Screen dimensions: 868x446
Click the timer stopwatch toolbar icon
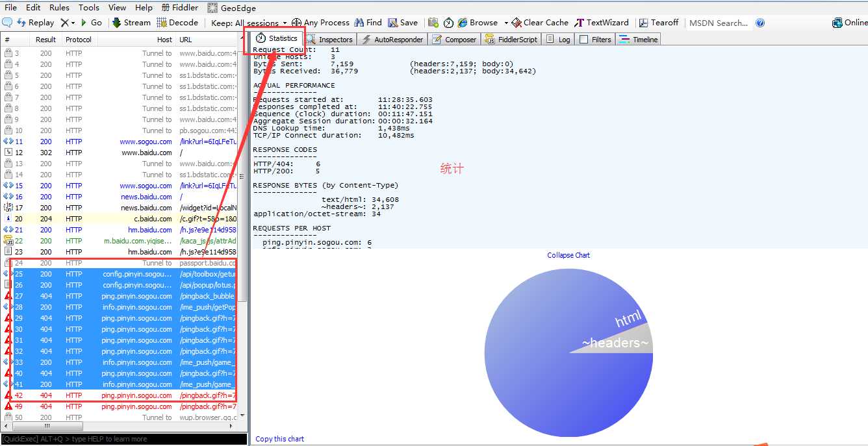click(448, 23)
